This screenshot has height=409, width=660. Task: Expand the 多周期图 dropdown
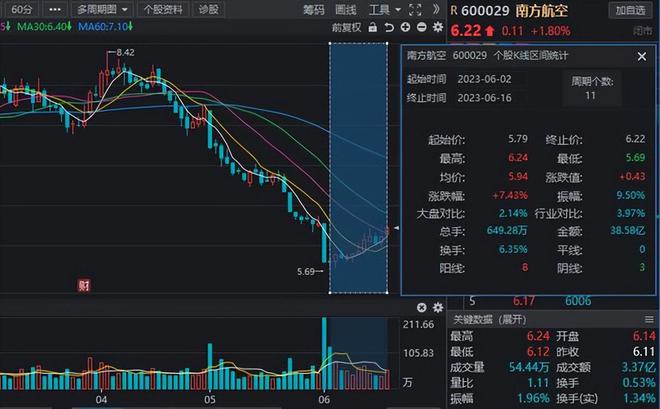(102, 9)
